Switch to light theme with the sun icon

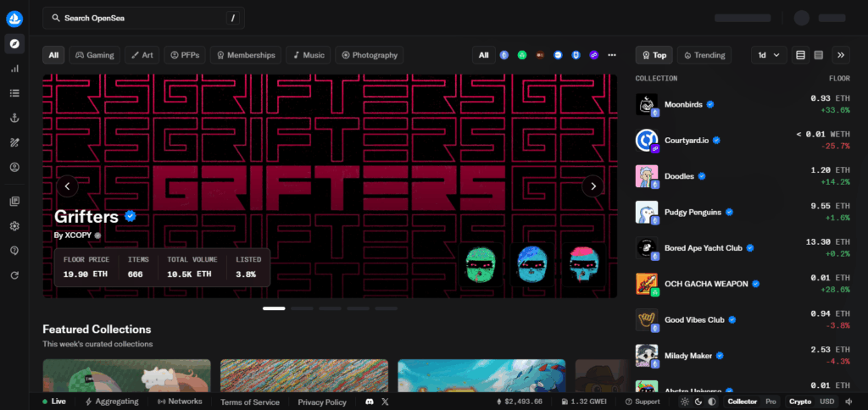tap(685, 402)
